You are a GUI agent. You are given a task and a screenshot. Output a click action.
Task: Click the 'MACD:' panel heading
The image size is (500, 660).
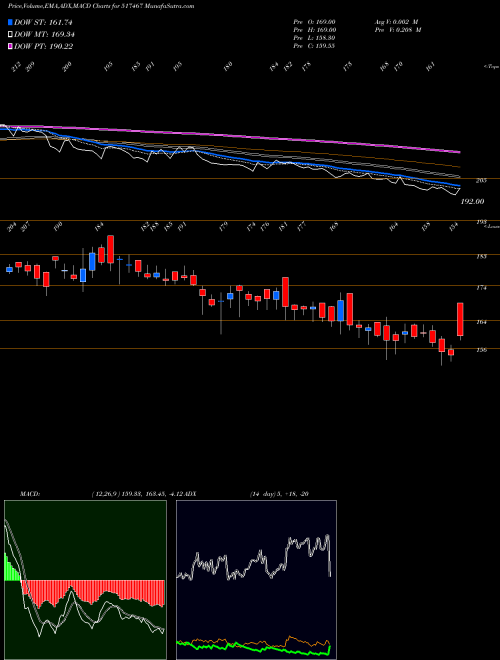[29, 494]
